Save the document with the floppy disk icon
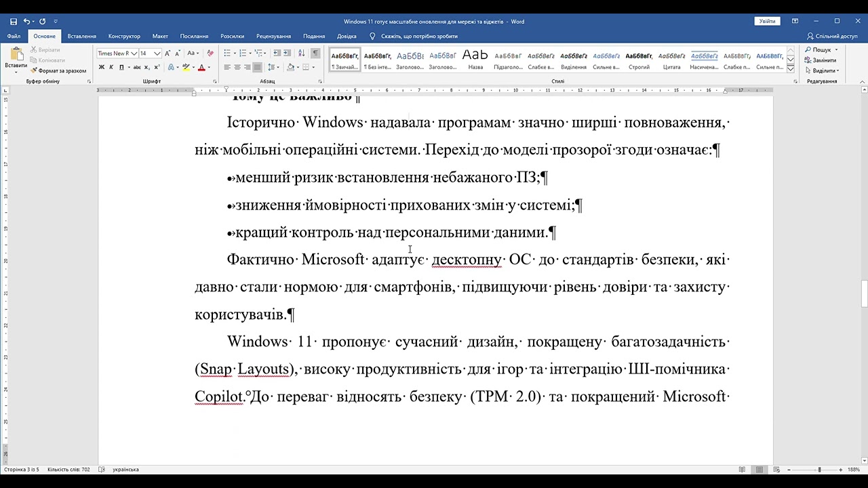Image resolution: width=868 pixels, height=488 pixels. (x=14, y=22)
